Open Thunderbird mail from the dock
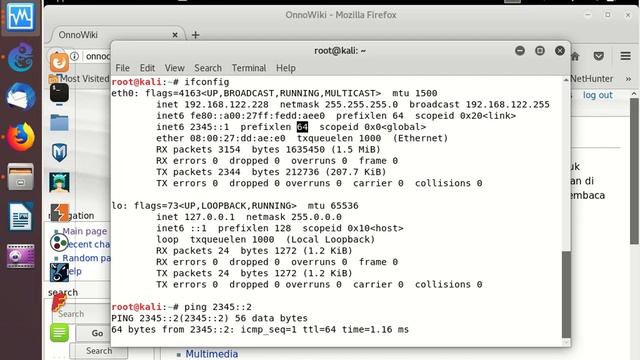Screen dimensions: 640x360 coord(20,96)
